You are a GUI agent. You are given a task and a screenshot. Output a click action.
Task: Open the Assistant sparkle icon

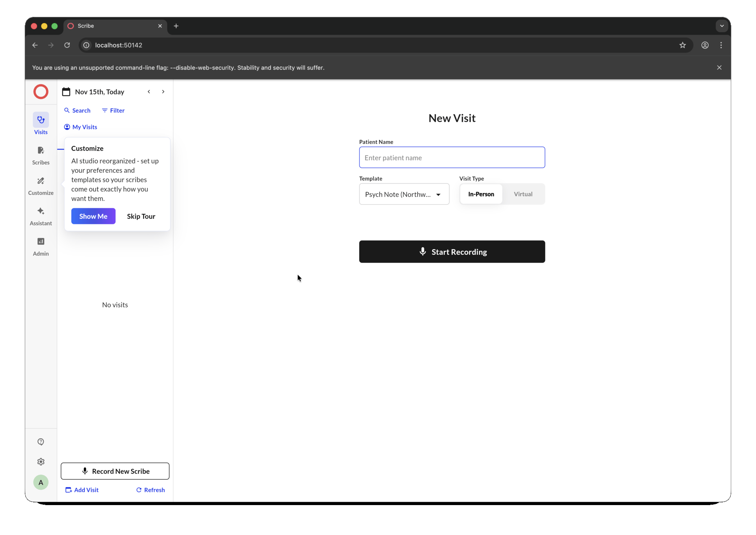point(41,211)
